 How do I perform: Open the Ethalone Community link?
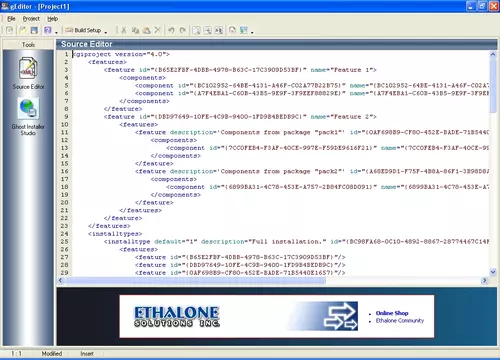[x=400, y=321]
